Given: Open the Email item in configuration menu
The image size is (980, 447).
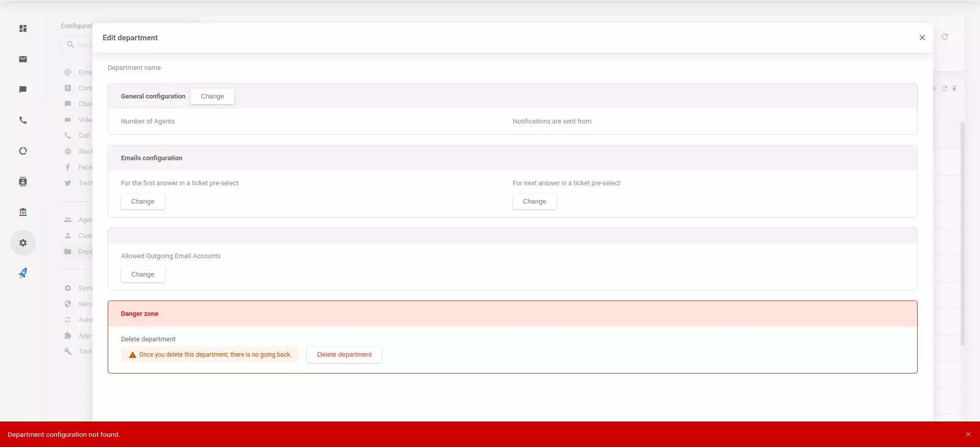Looking at the screenshot, I should pyautogui.click(x=84, y=72).
